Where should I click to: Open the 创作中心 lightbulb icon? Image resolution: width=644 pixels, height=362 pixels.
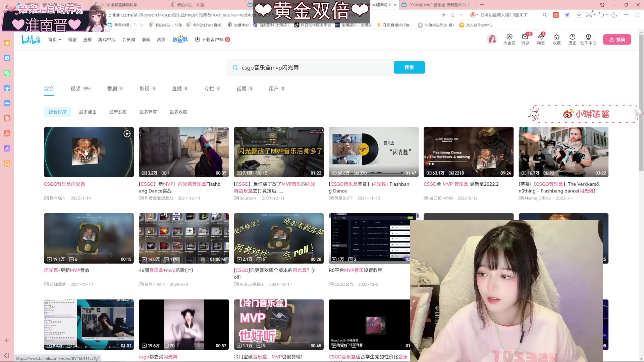coord(588,39)
